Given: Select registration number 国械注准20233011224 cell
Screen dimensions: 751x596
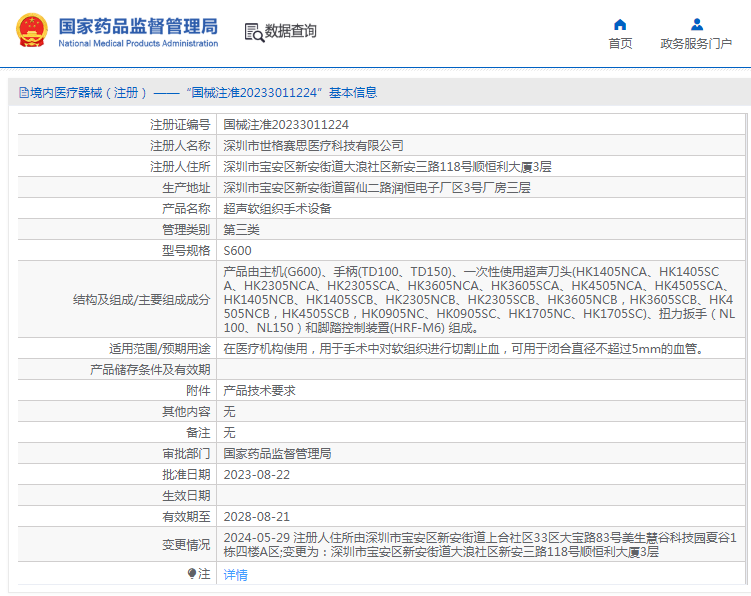Looking at the screenshot, I should coord(286,125).
